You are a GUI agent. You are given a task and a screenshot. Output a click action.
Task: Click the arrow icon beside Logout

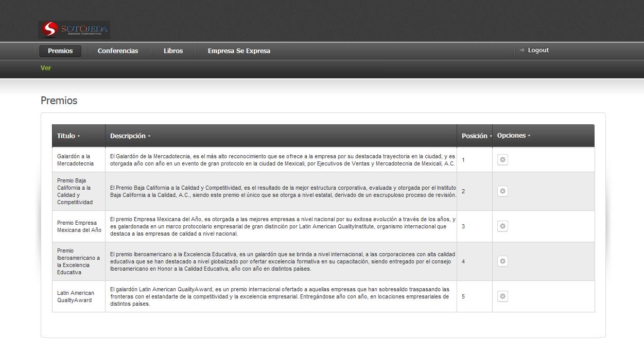[522, 50]
